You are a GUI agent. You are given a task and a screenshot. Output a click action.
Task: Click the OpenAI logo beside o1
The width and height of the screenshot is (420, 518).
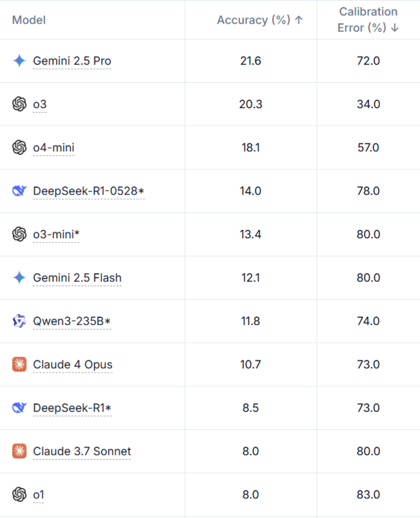click(x=19, y=494)
